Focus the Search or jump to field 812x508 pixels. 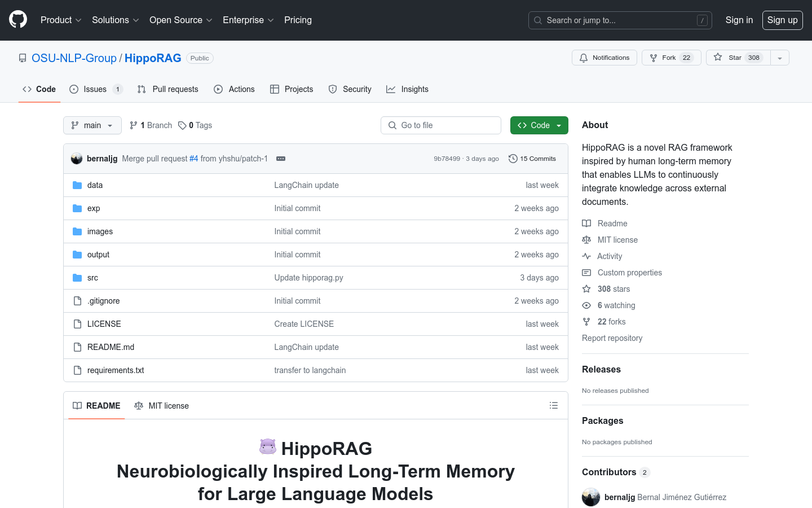(x=620, y=20)
